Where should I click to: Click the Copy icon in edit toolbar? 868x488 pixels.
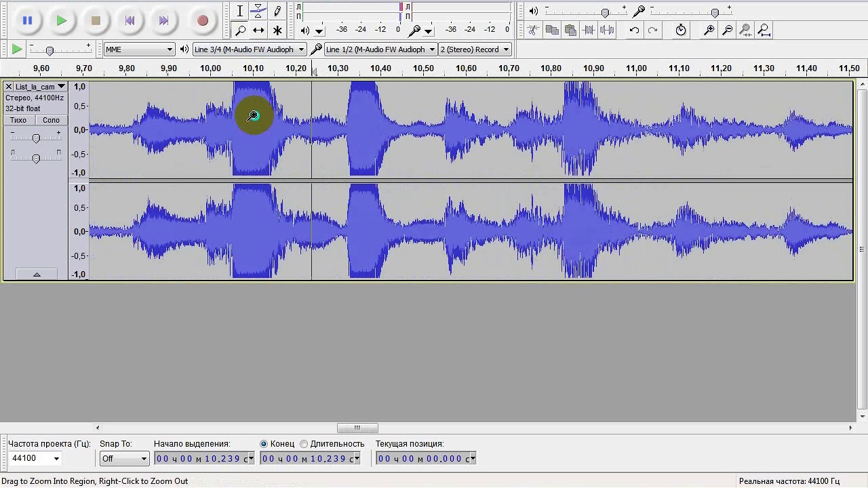[552, 30]
